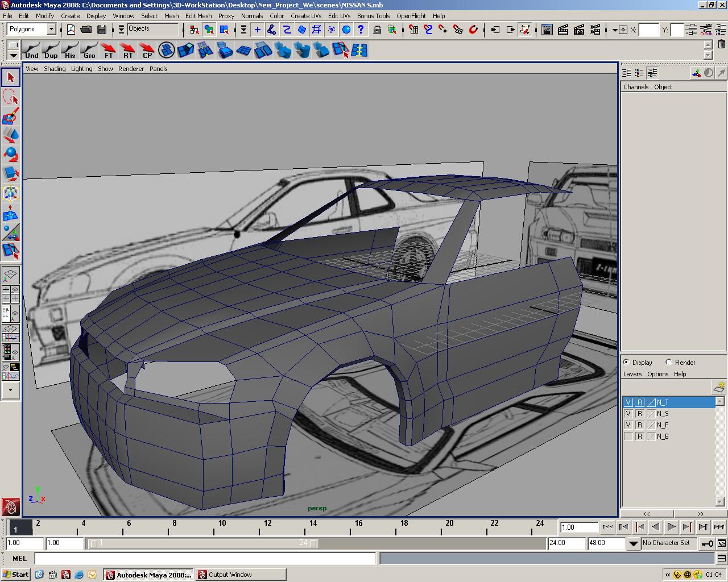Create a new scene file

click(x=71, y=30)
